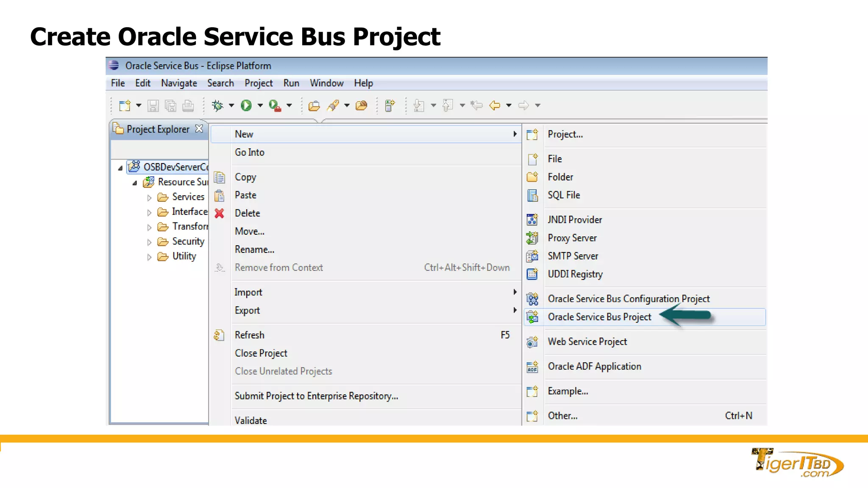The image size is (868, 488).
Task: Expand the Interface folder
Action: pos(149,212)
